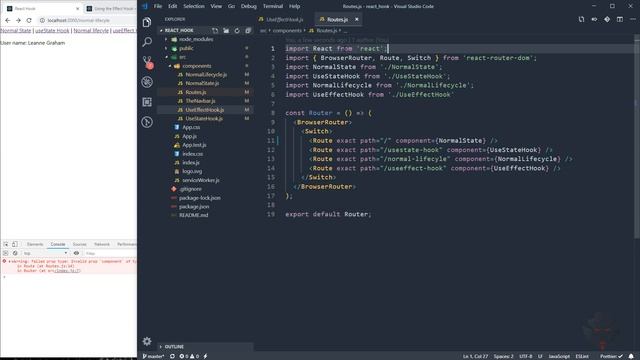Split the editor to the right
Screen dimensions: 640x360
[620, 19]
